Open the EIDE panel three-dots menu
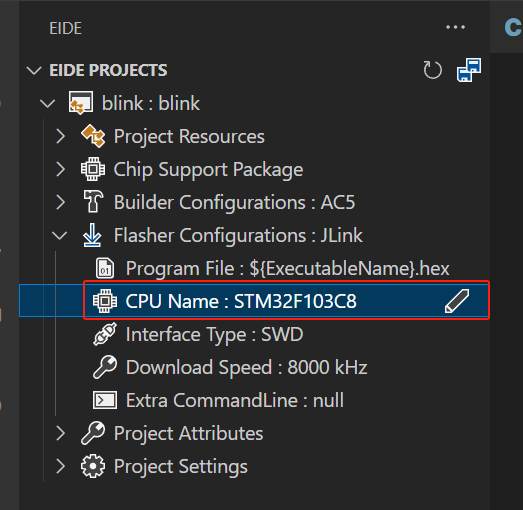The width and height of the screenshot is (523, 510). pos(455,27)
